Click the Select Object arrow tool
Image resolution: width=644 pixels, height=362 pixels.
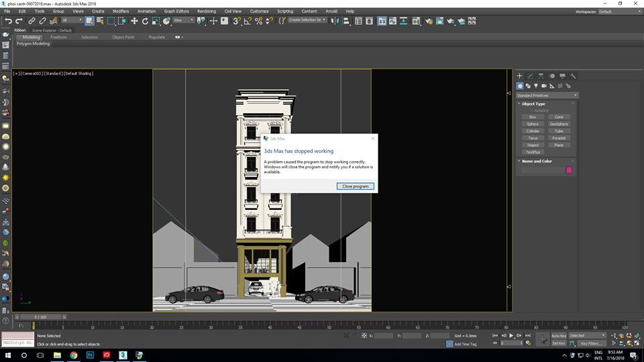89,21
